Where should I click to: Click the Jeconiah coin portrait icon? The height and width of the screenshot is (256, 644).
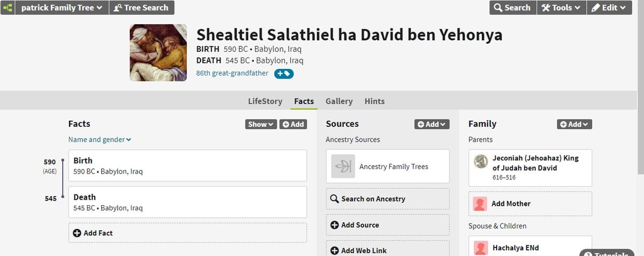pos(481,161)
